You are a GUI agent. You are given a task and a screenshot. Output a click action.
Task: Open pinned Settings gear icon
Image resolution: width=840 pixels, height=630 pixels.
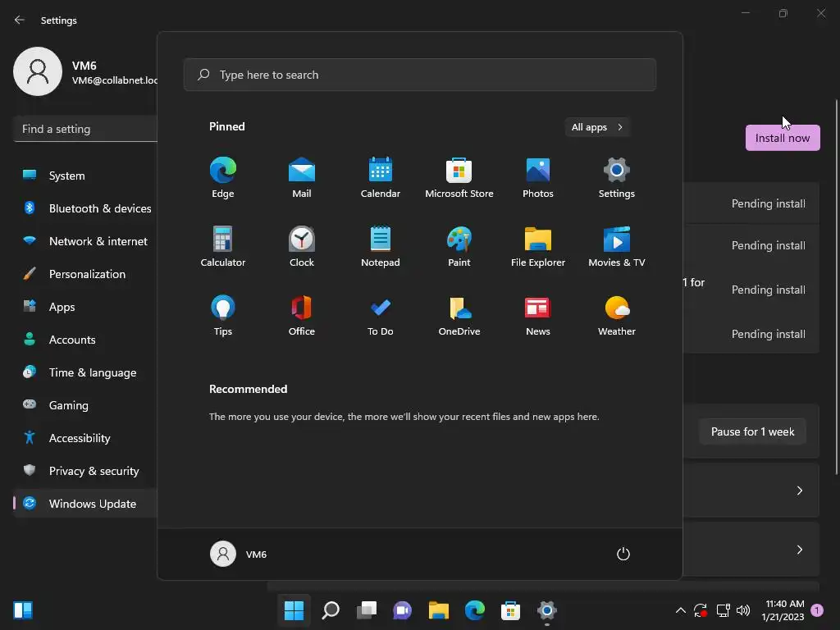pos(617,178)
